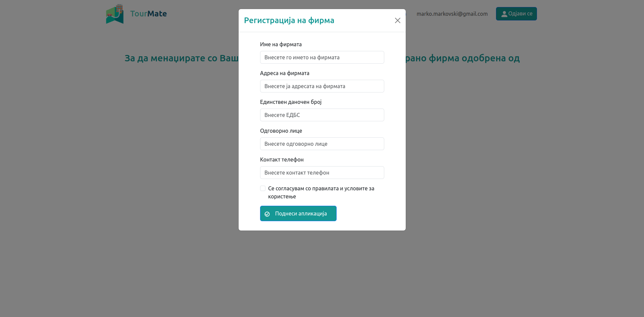Image resolution: width=644 pixels, height=317 pixels.
Task: Click the marko.markovski@gmail.com account link
Action: pos(452,14)
